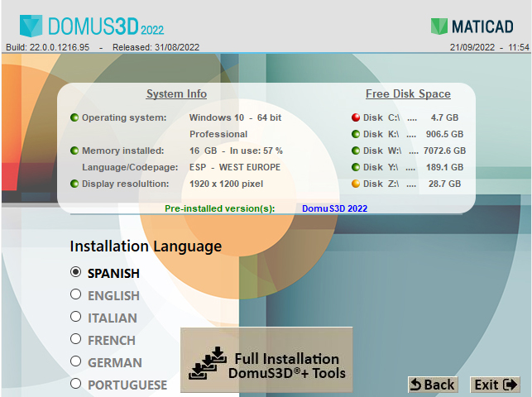This screenshot has width=532, height=397.
Task: Go Back to previous screen
Action: (433, 385)
